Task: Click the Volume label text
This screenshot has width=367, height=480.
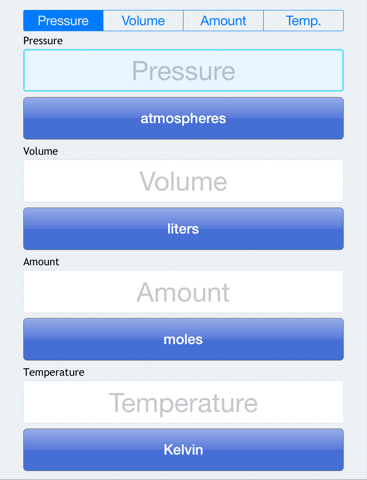Action: (41, 151)
